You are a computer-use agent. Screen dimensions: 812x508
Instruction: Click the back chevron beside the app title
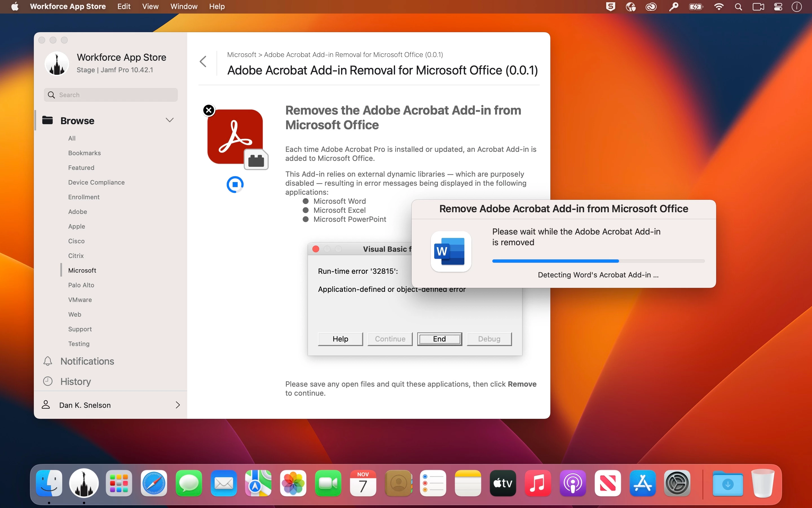pyautogui.click(x=203, y=62)
